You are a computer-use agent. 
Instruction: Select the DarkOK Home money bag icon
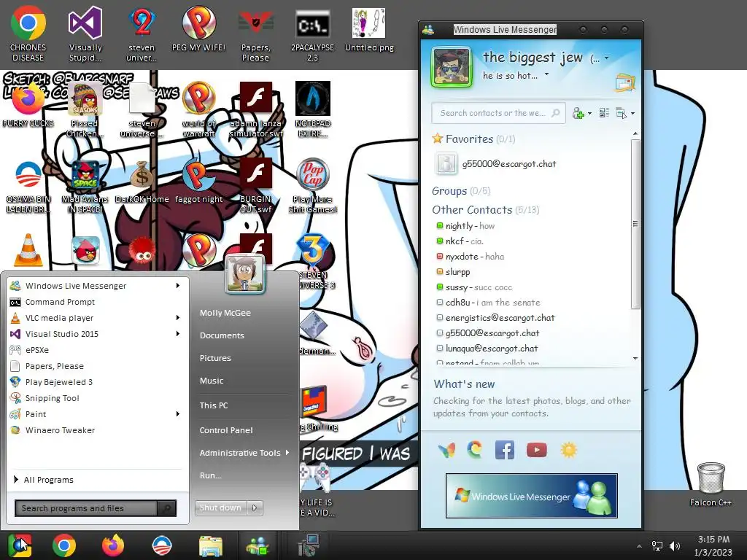coord(142,182)
